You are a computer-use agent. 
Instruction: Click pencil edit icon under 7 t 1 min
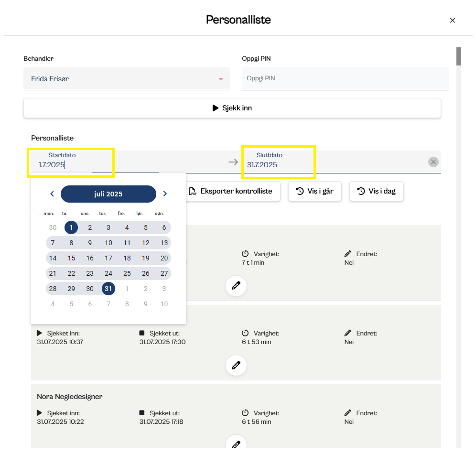tap(236, 286)
